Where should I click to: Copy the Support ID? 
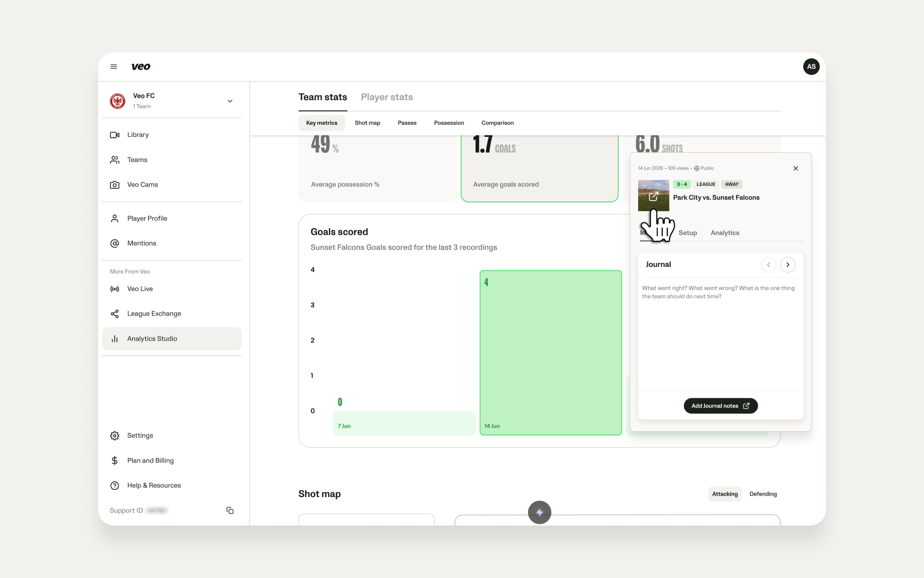click(x=230, y=511)
